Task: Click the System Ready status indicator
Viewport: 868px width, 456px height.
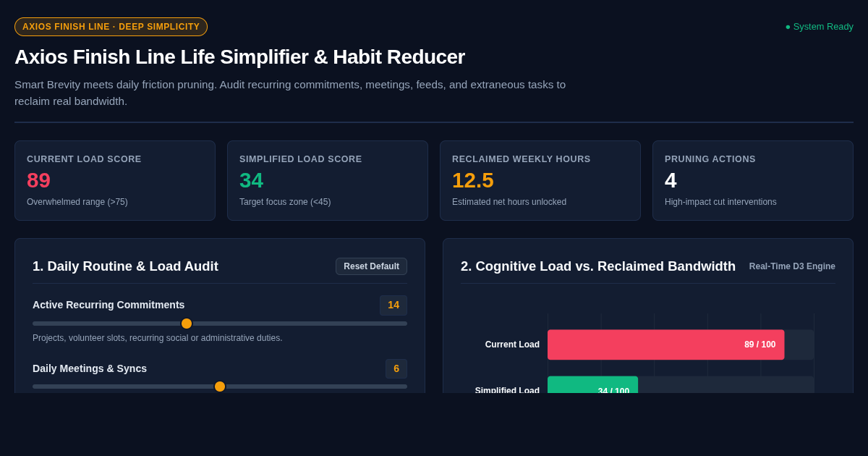Action: click(x=820, y=27)
